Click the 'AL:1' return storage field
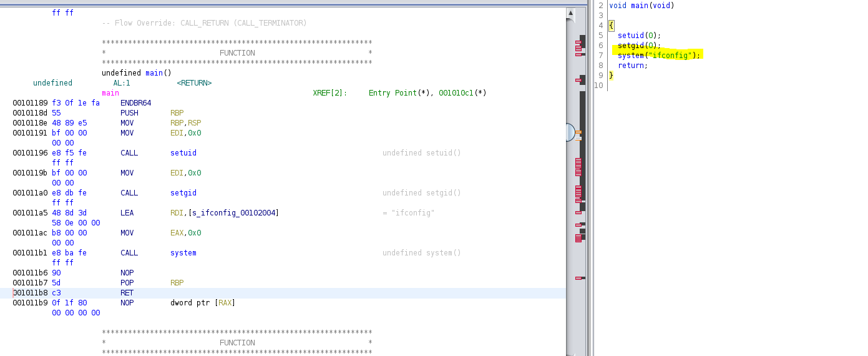This screenshot has width=868, height=356. [x=122, y=83]
